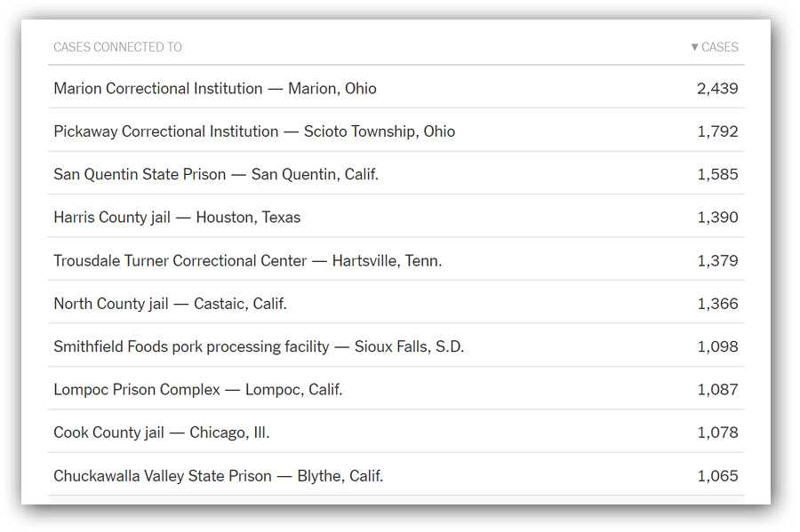This screenshot has width=800, height=532.
Task: Click the 1,792 case count value
Action: (x=717, y=131)
